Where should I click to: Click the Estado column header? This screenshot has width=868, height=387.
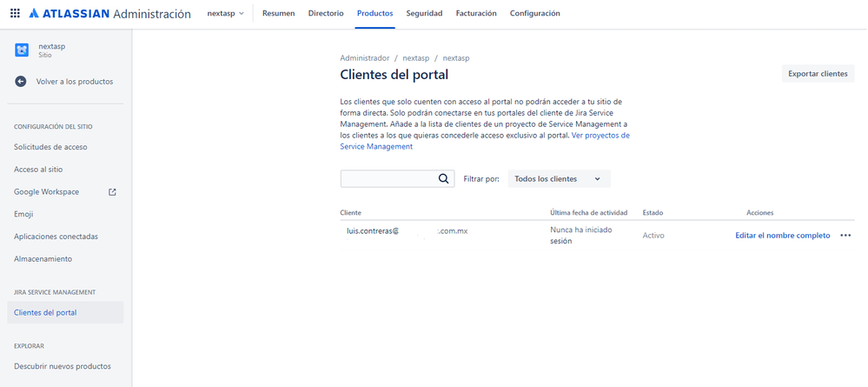(653, 212)
